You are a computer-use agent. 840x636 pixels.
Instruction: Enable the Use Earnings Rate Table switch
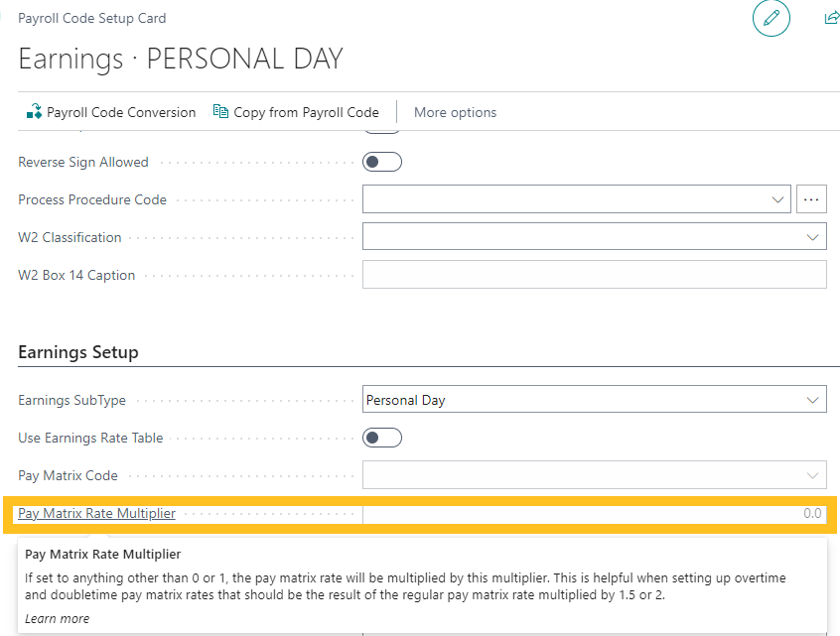pos(382,438)
